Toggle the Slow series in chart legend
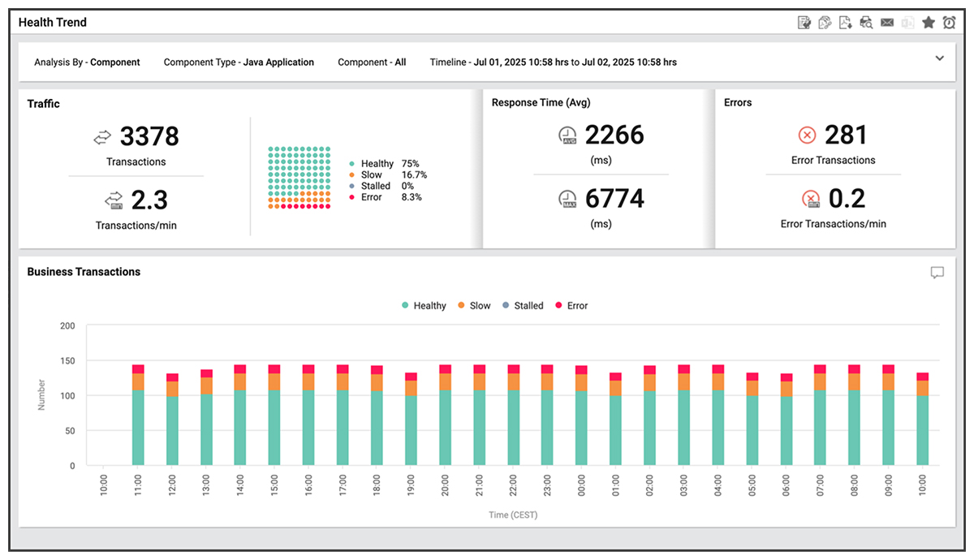The height and width of the screenshot is (560, 974). tap(474, 306)
